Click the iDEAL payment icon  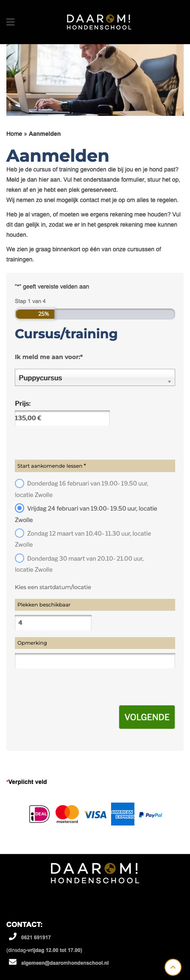coord(39,814)
